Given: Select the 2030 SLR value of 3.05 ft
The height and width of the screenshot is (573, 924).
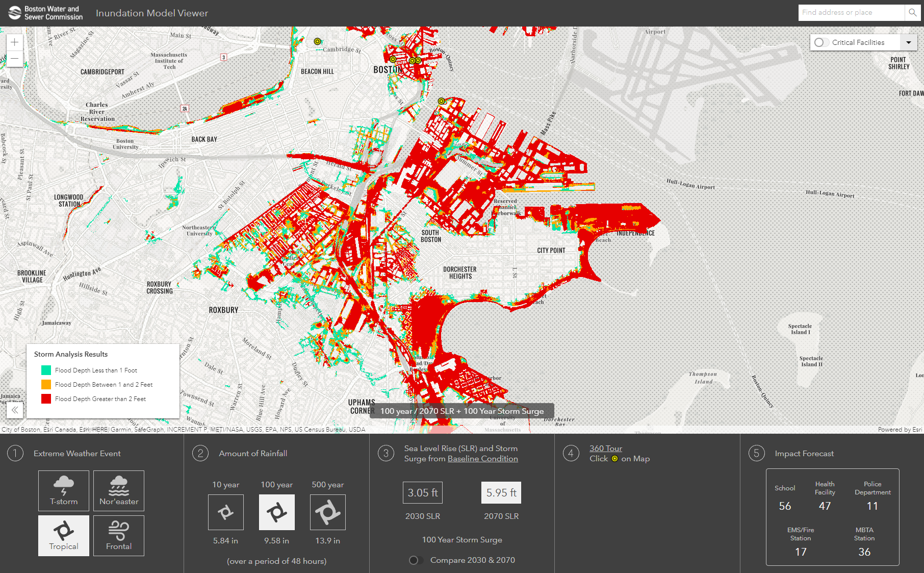Looking at the screenshot, I should 422,492.
